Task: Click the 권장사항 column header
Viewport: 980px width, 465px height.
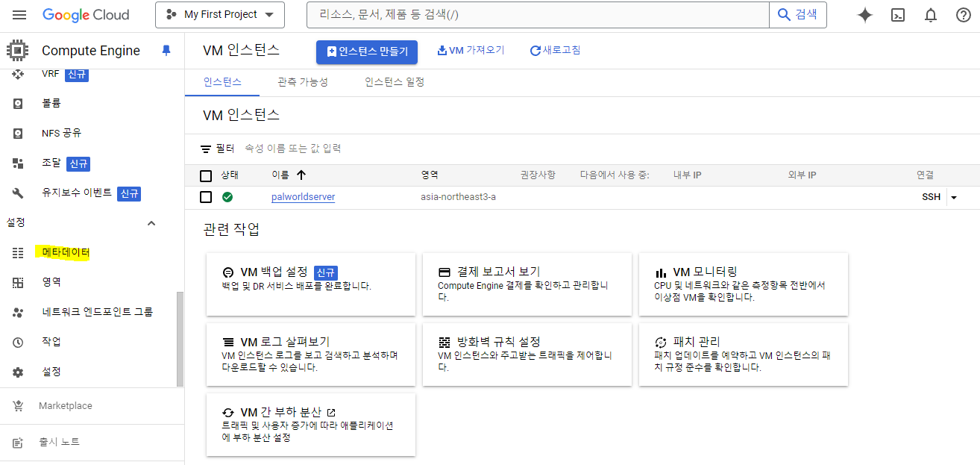Action: (538, 175)
